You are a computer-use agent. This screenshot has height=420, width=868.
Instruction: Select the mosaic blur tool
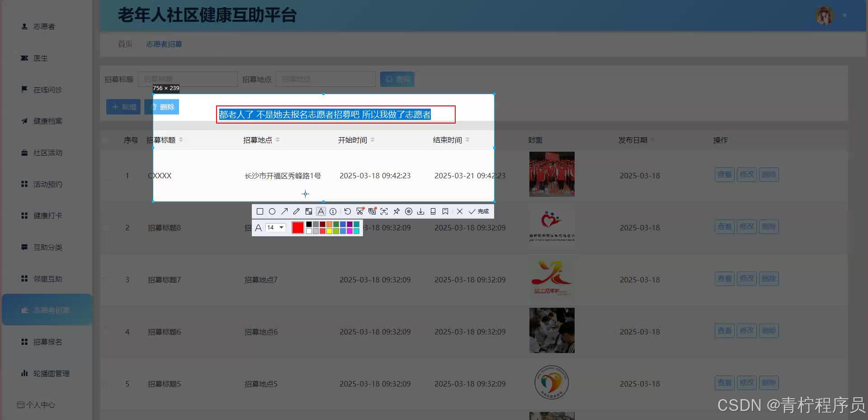[309, 211]
